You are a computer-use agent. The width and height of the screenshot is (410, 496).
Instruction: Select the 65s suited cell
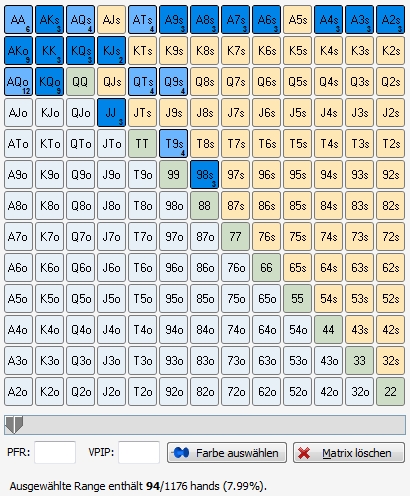click(x=297, y=268)
